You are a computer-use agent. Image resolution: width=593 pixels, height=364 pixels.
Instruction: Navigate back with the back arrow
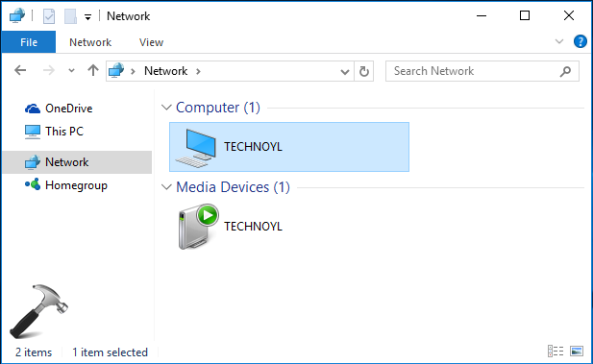[20, 70]
